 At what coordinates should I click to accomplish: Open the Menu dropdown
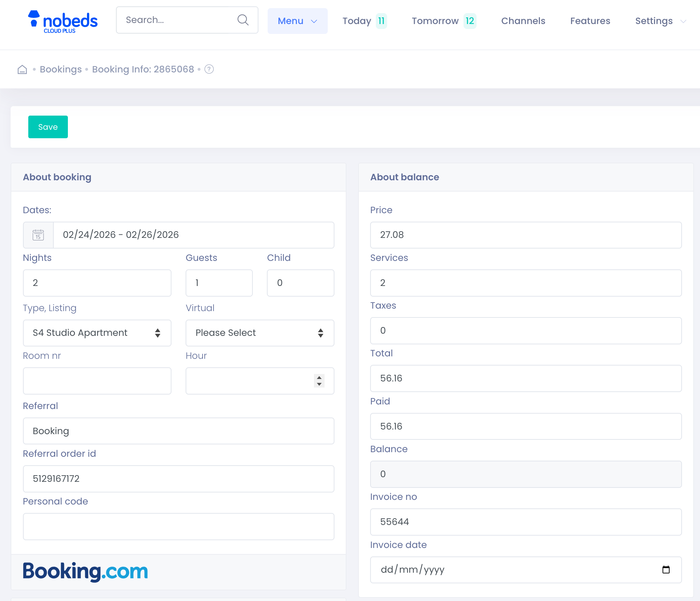(x=297, y=21)
